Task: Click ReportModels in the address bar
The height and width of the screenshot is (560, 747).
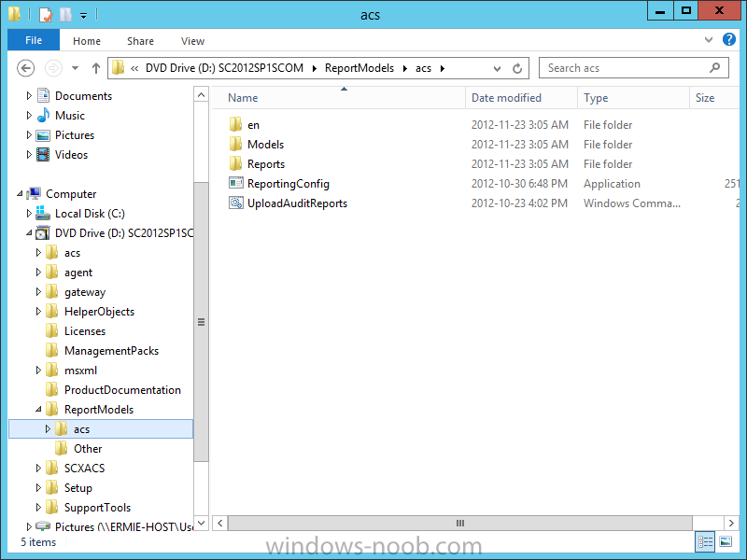Action: (359, 68)
